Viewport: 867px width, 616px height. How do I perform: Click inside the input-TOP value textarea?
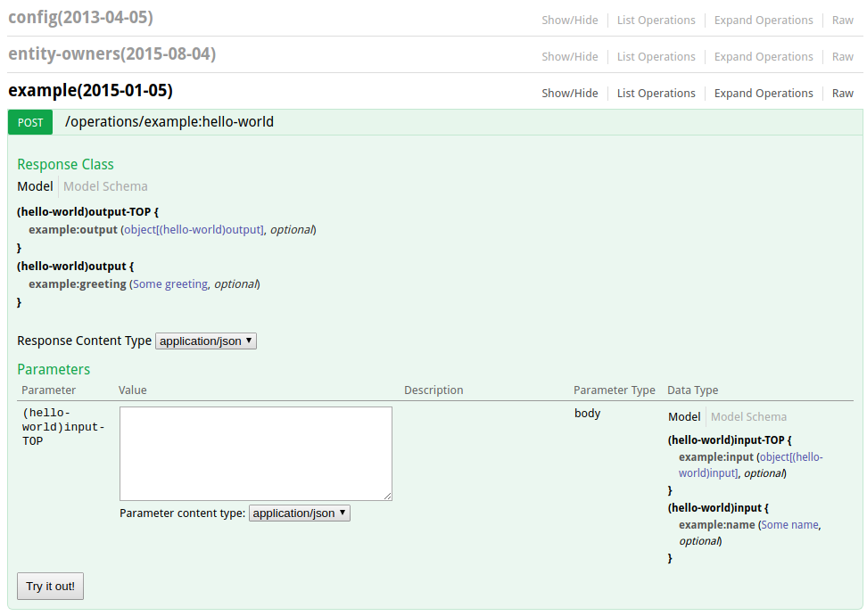(256, 454)
